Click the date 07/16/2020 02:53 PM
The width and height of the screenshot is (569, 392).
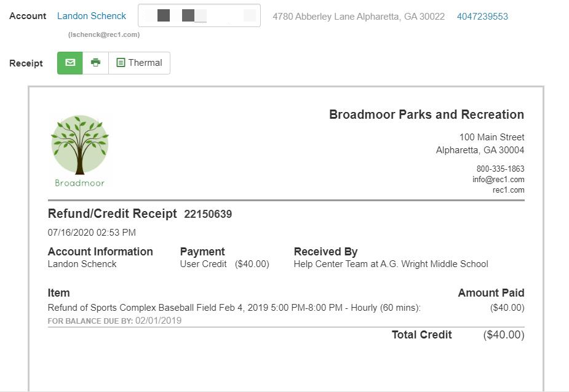tap(92, 233)
